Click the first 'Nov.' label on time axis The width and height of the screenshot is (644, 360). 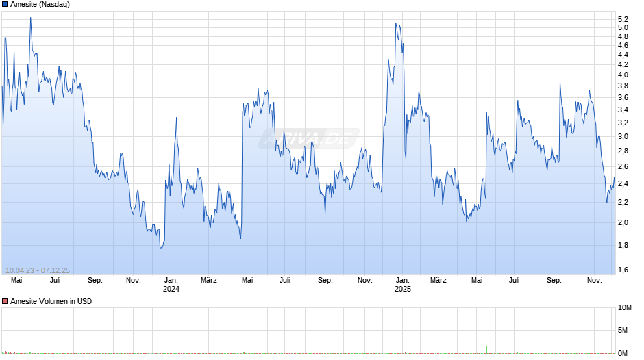(133, 281)
